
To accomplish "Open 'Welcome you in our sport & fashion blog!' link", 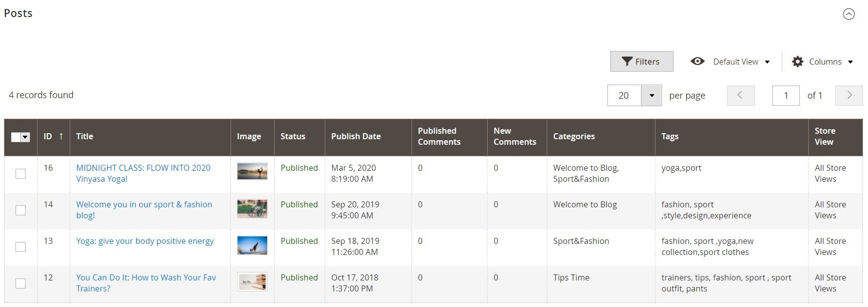I will tap(144, 210).
